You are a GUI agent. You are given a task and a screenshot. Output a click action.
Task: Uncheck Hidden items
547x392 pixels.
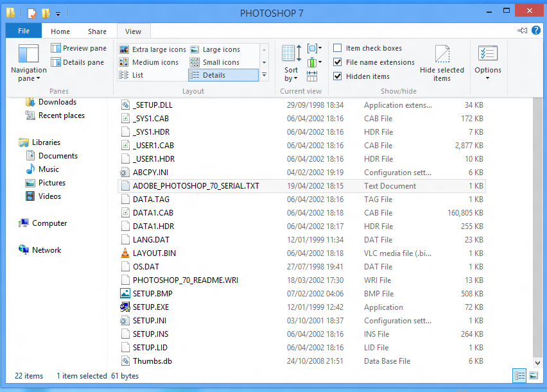pos(337,76)
